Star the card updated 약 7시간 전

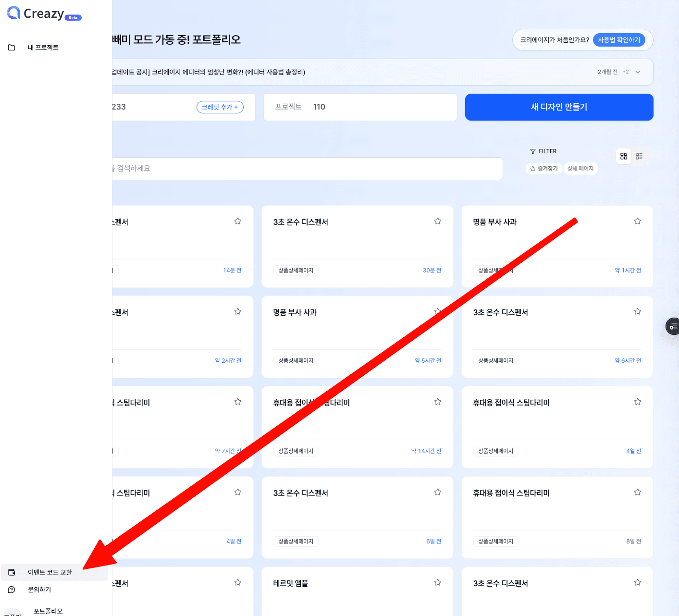coord(238,402)
